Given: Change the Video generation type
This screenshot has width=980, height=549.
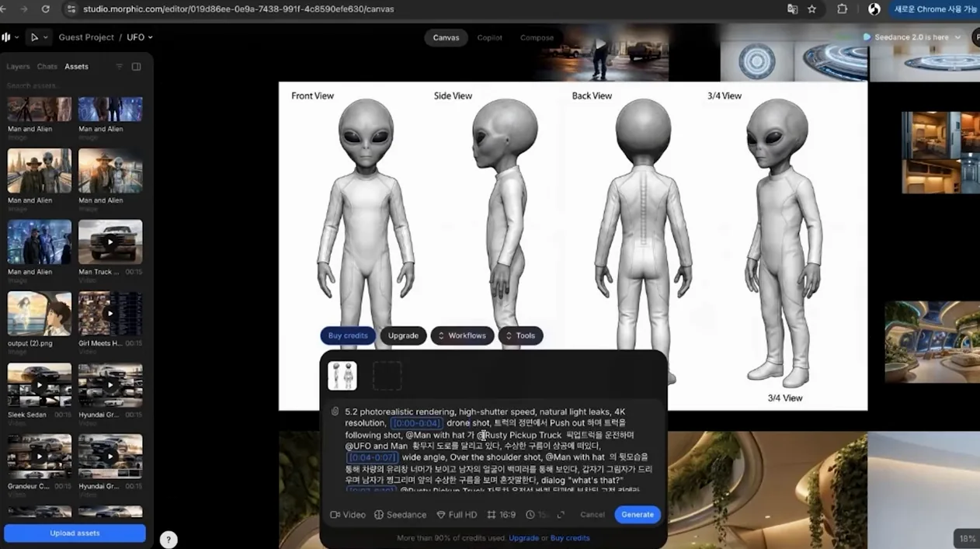Looking at the screenshot, I should (x=348, y=515).
